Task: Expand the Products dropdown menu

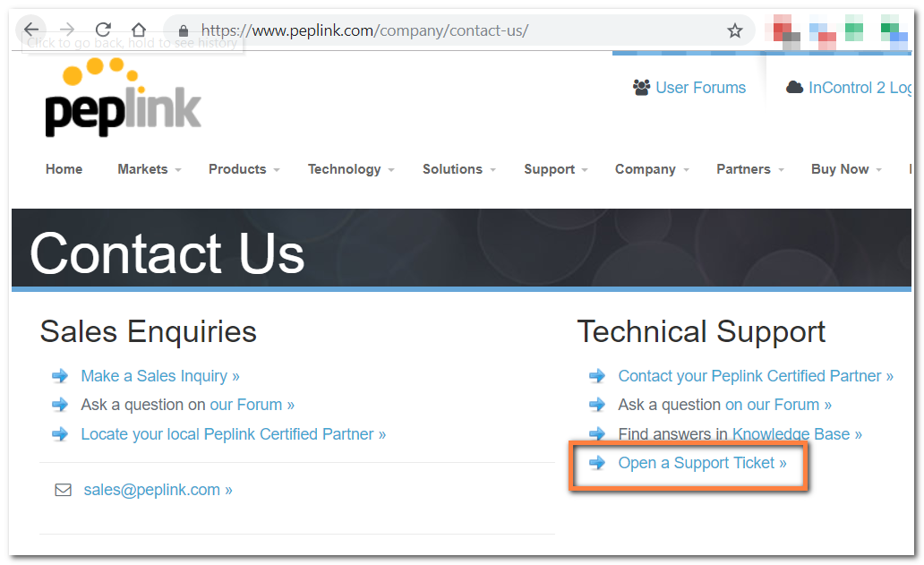Action: tap(244, 169)
